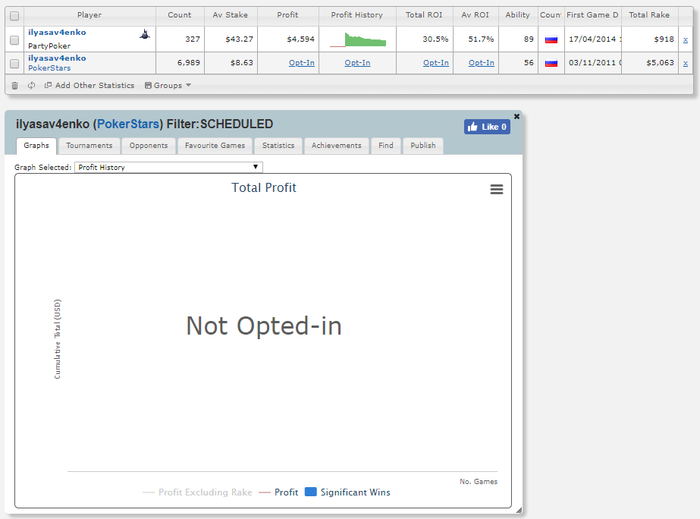Click Opt-In link in the Profit History column
Viewport: 700px width, 519px height.
[x=357, y=63]
